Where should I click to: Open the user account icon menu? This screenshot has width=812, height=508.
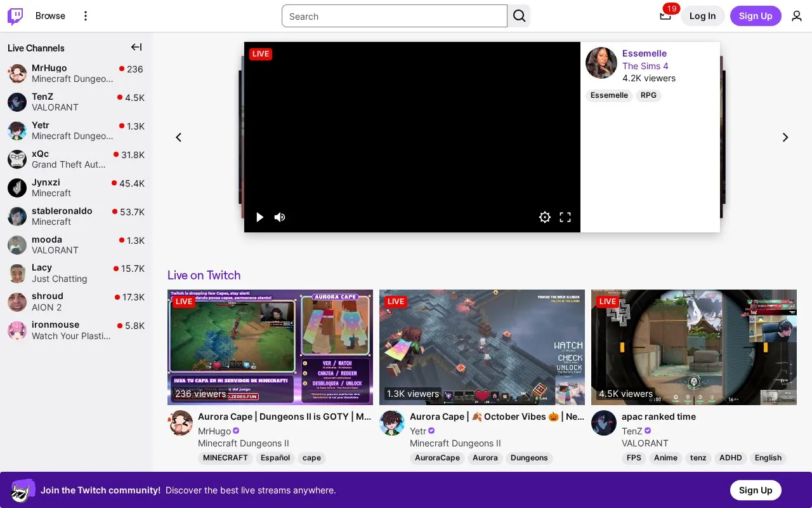tap(797, 16)
